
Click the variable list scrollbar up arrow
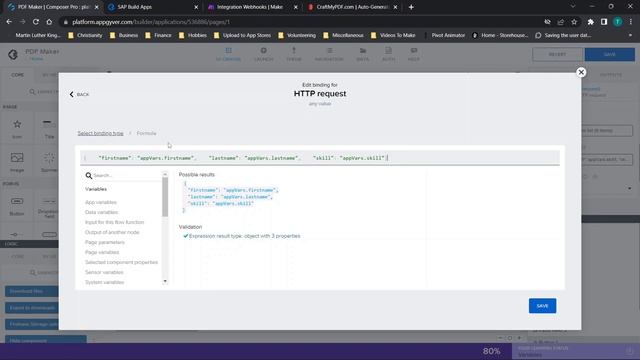(x=165, y=174)
